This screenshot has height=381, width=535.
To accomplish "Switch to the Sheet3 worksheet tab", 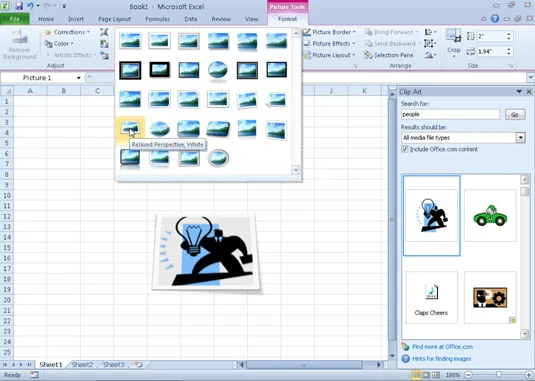I will click(x=114, y=365).
